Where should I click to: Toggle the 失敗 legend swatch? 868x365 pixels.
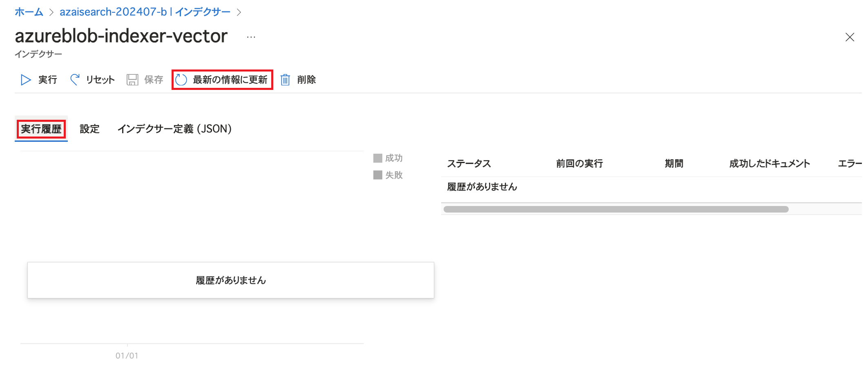click(378, 175)
